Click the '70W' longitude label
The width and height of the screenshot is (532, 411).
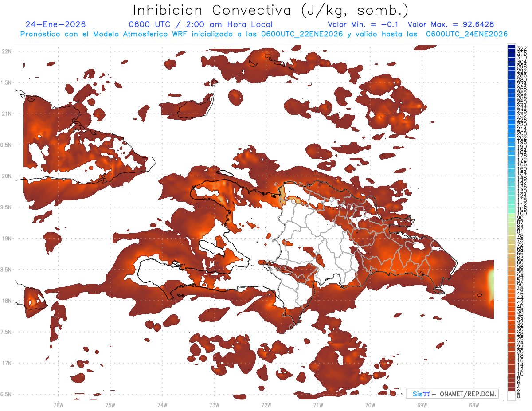[370, 405]
